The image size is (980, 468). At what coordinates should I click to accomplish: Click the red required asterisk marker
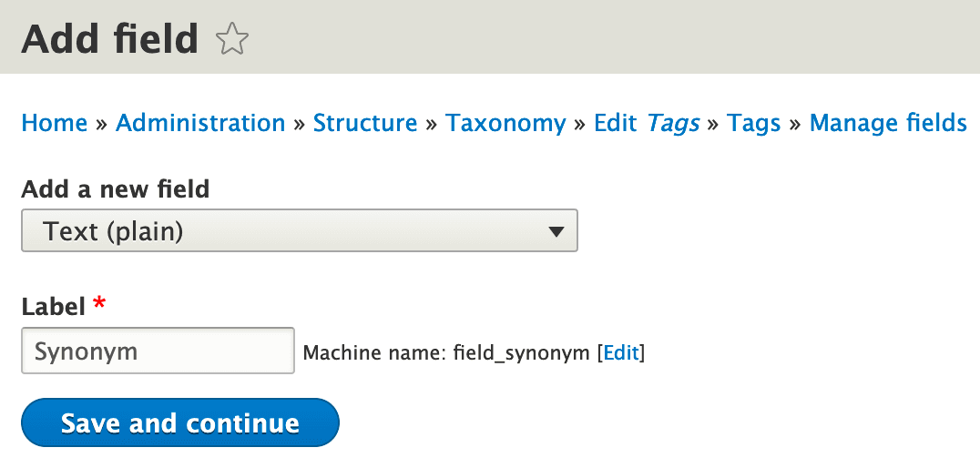(x=99, y=304)
